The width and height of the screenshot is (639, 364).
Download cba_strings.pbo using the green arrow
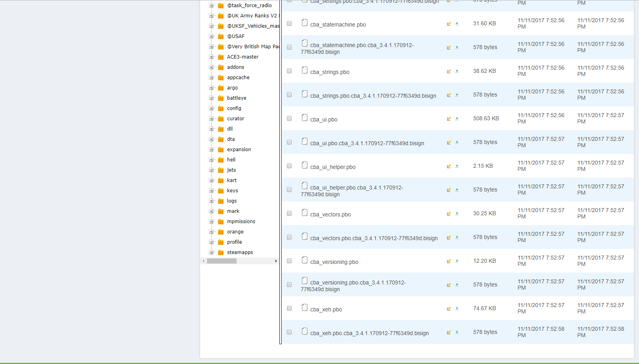point(457,71)
